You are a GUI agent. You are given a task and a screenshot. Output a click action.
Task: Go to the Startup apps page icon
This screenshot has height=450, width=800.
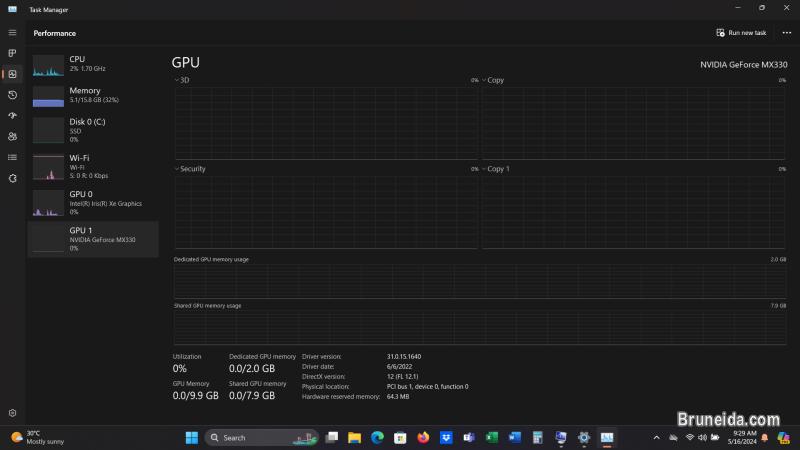point(12,116)
